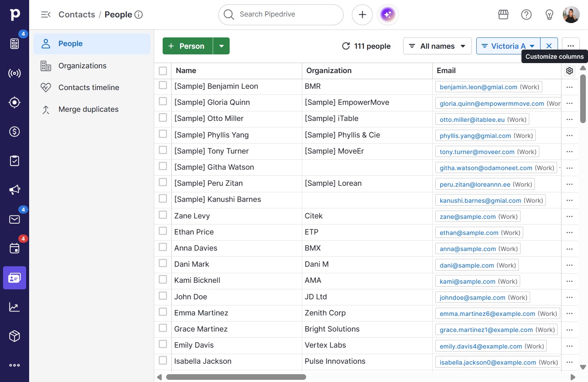The width and height of the screenshot is (588, 382).
Task: Focus the Search Pipedrive field
Action: (x=281, y=15)
